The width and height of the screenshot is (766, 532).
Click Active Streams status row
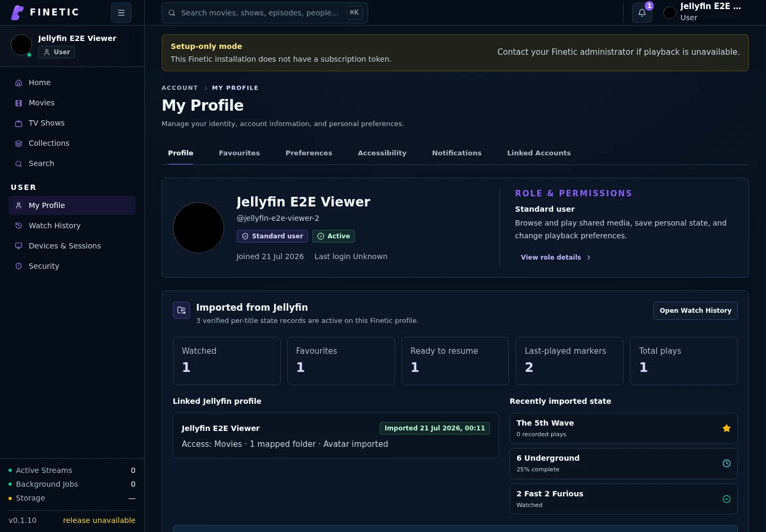coord(72,470)
